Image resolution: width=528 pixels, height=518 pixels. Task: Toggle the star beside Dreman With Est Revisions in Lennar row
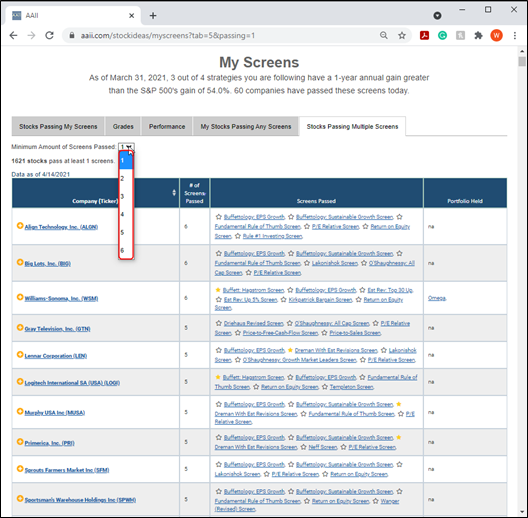pos(290,350)
